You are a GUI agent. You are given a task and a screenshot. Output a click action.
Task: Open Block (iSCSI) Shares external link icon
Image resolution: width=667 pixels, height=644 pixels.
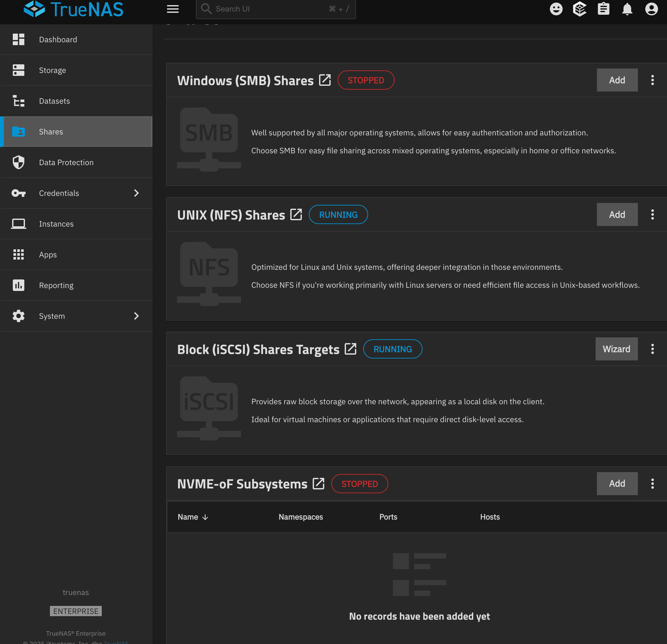point(350,349)
